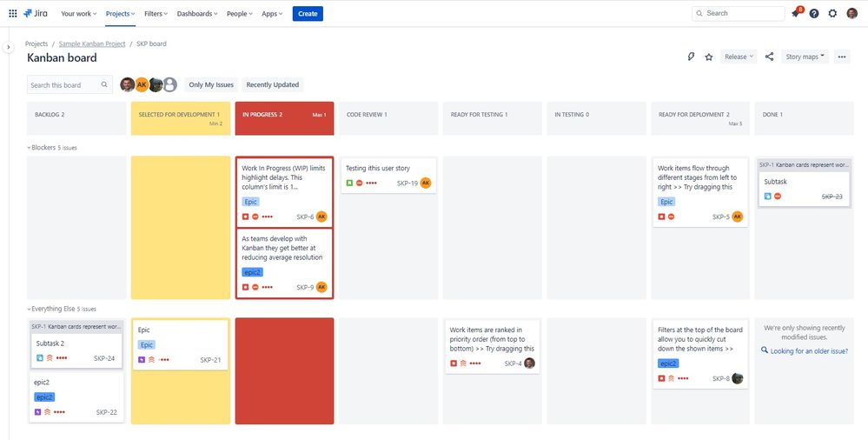
Task: Click the priority icon on SKP-22 card
Action: (x=48, y=412)
